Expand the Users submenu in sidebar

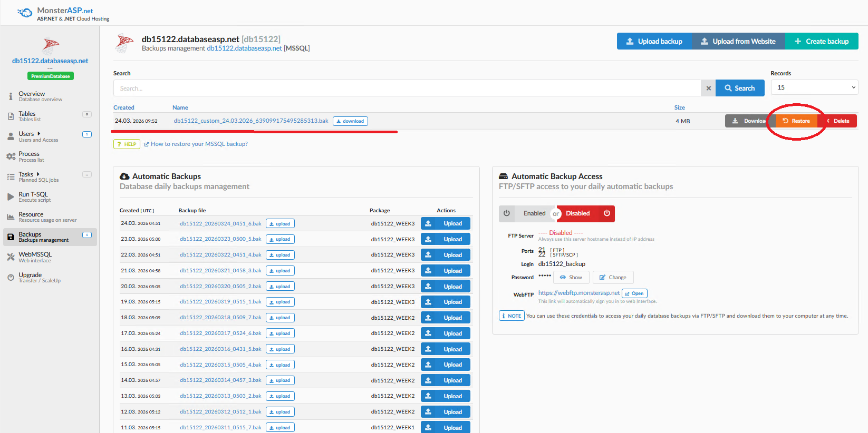coord(38,134)
